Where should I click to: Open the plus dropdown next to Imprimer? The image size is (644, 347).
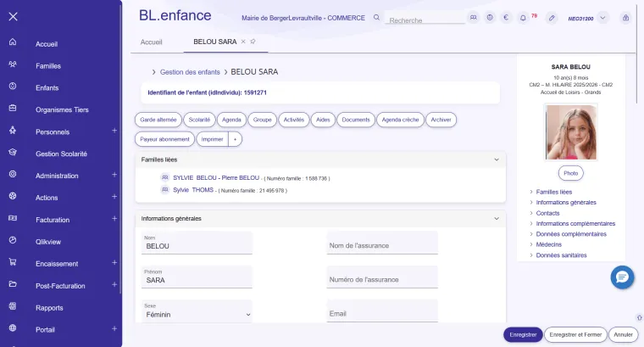235,139
